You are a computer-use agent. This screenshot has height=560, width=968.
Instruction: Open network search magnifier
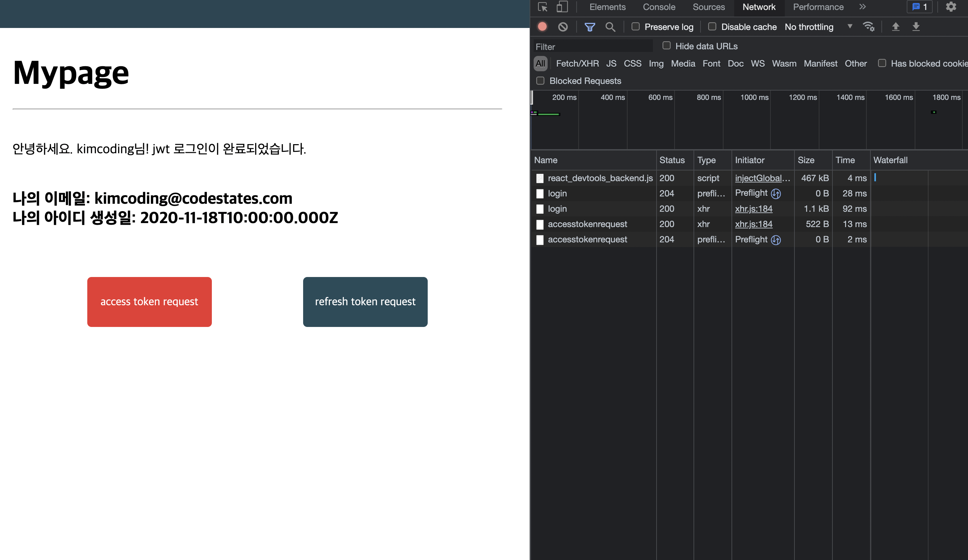[x=610, y=27]
